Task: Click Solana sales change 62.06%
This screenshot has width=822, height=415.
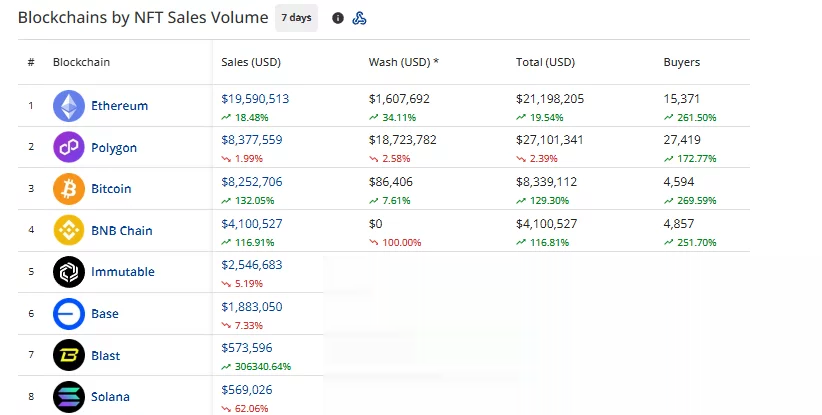Action: pos(252,409)
